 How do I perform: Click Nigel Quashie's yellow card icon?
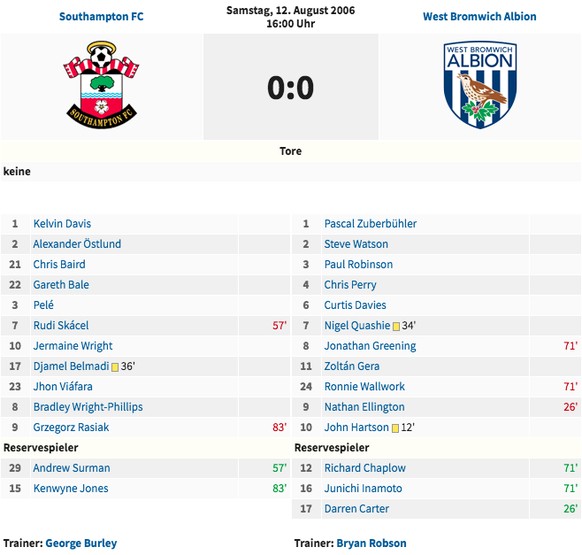tap(396, 326)
